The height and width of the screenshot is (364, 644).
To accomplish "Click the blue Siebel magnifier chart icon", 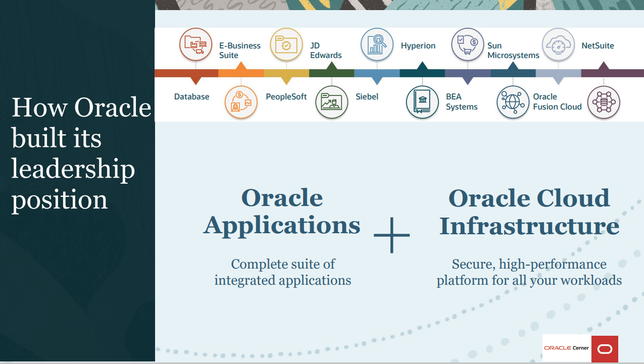I will pyautogui.click(x=377, y=44).
